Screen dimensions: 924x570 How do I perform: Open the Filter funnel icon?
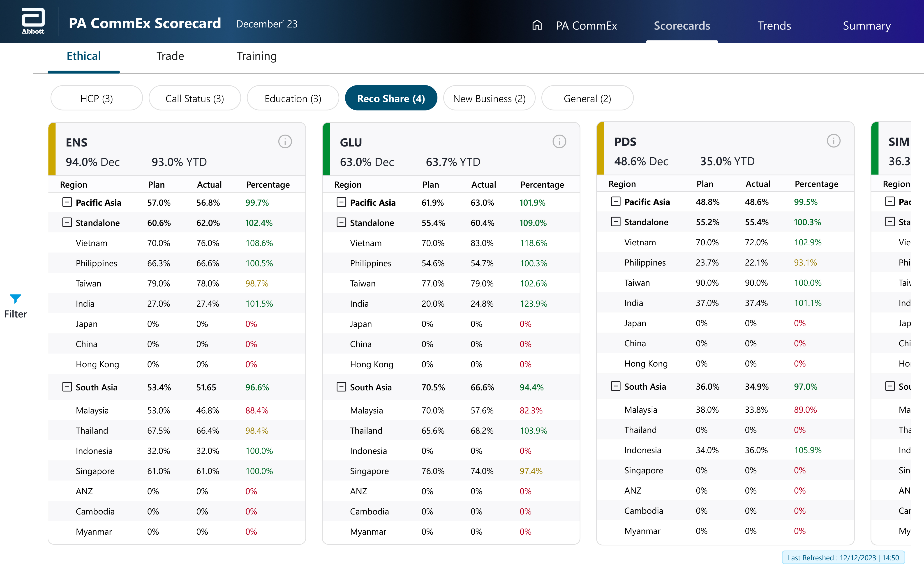[x=16, y=299]
